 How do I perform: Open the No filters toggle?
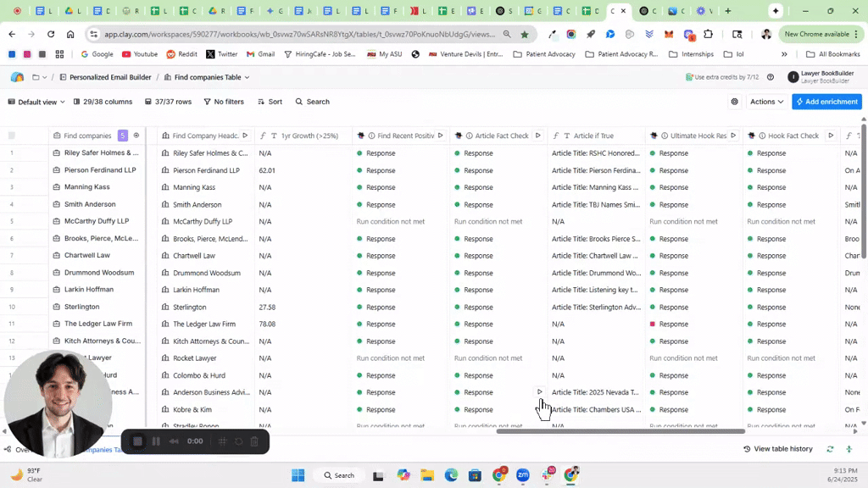[x=224, y=102]
